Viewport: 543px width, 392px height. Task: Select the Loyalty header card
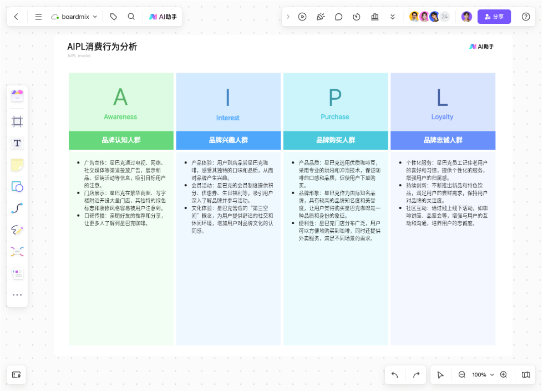point(443,102)
